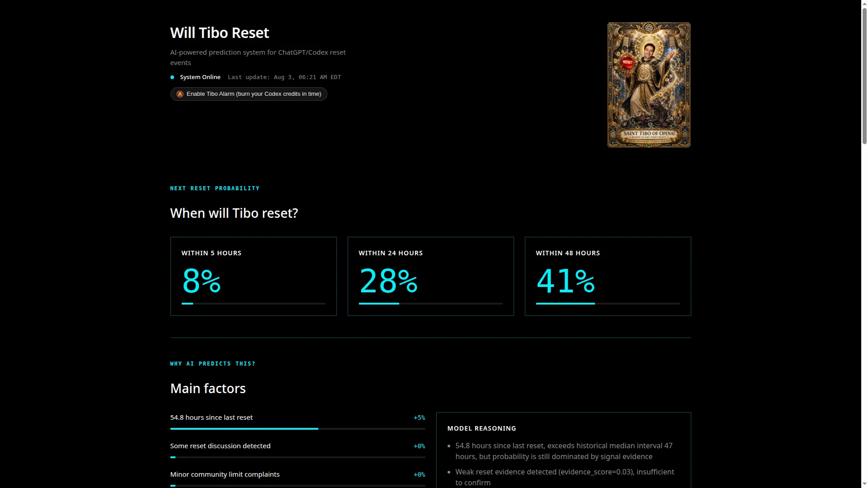Click the When will Tibo reset? heading
868x488 pixels.
(234, 213)
